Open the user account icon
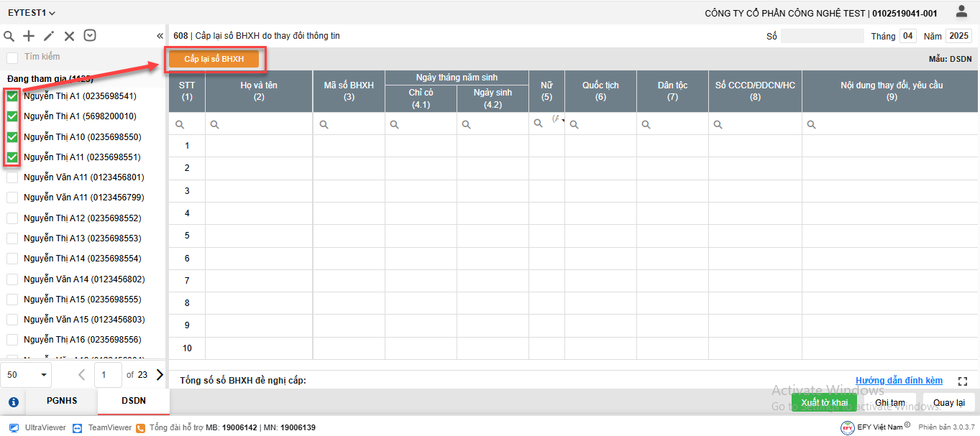980x436 pixels. click(x=961, y=11)
